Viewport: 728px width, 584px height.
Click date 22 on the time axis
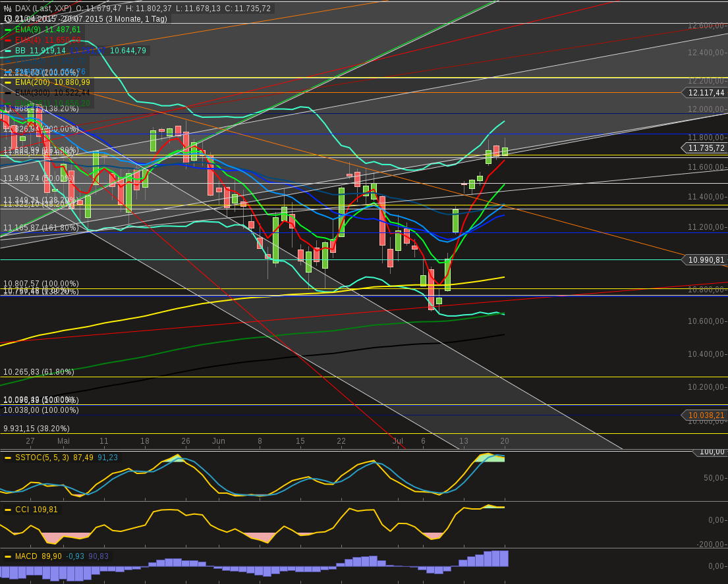click(x=341, y=441)
